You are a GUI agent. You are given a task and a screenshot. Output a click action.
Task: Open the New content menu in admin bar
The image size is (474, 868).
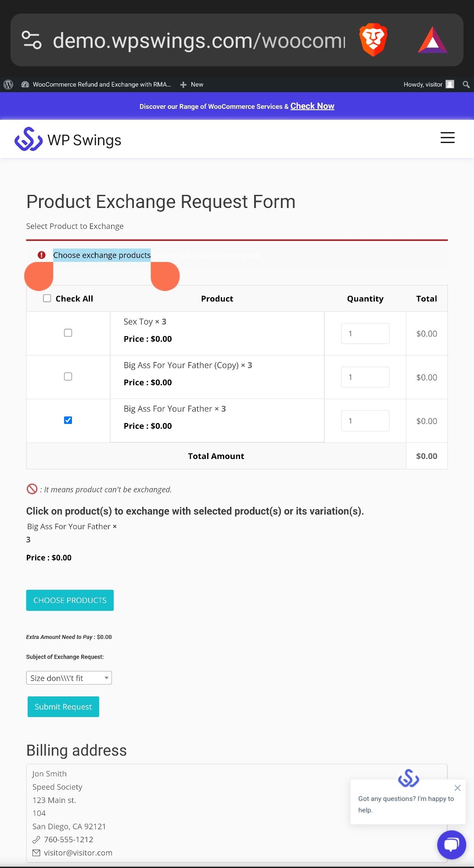coord(192,84)
